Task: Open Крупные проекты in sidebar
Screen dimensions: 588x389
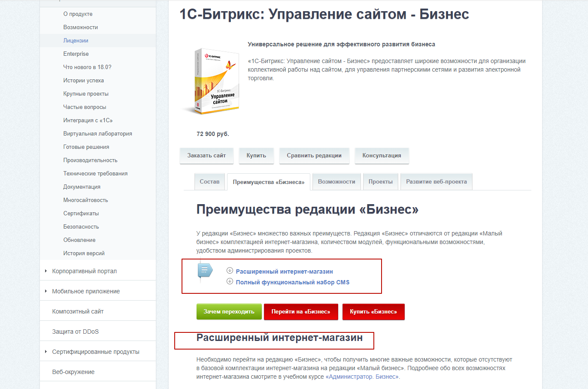Action: tap(86, 93)
